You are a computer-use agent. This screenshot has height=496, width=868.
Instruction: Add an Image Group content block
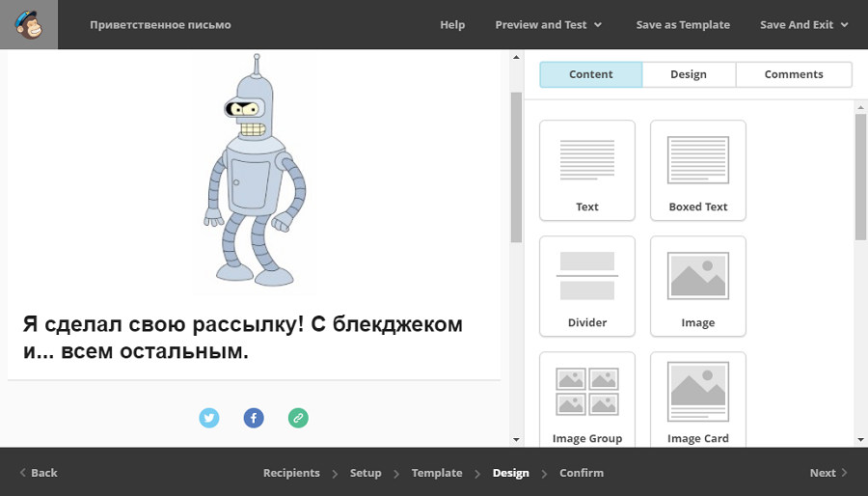(587, 400)
